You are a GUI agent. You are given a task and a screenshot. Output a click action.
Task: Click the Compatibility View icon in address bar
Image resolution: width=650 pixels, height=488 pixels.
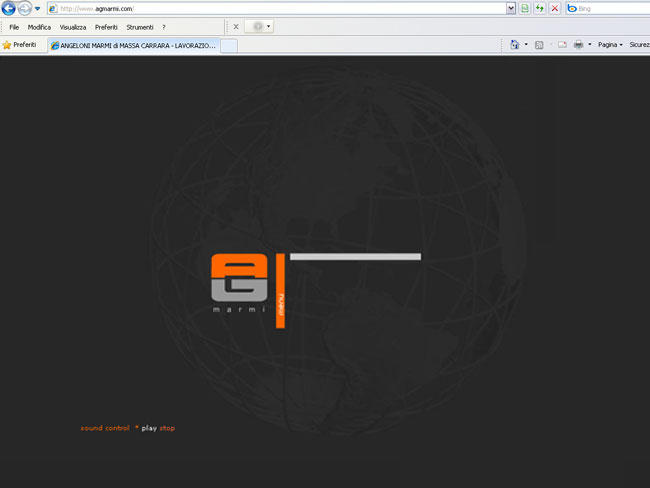click(526, 8)
